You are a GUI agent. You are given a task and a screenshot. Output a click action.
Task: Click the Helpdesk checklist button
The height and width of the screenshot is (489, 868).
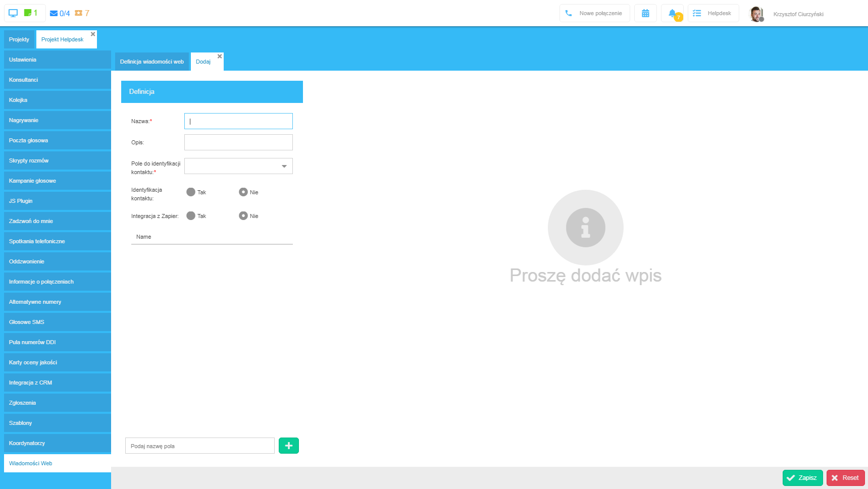pos(713,13)
